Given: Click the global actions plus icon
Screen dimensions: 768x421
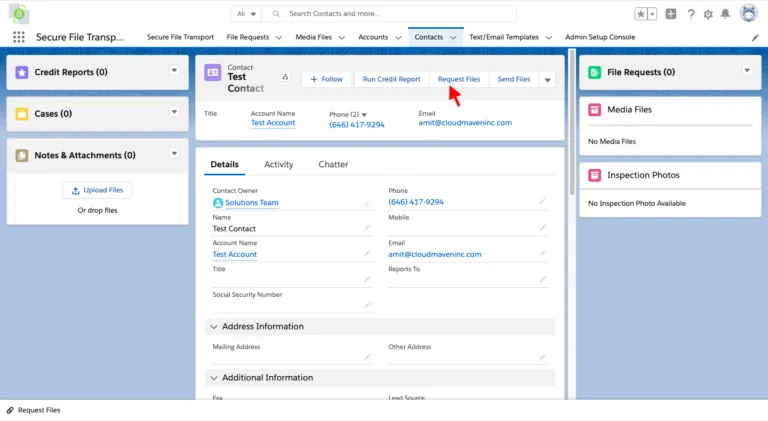Looking at the screenshot, I should point(671,14).
